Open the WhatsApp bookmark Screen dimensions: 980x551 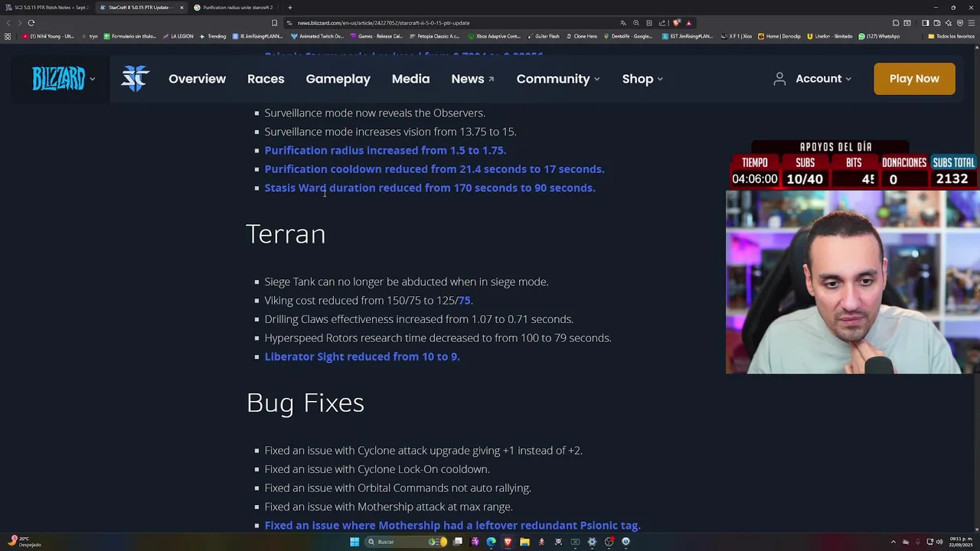879,36
